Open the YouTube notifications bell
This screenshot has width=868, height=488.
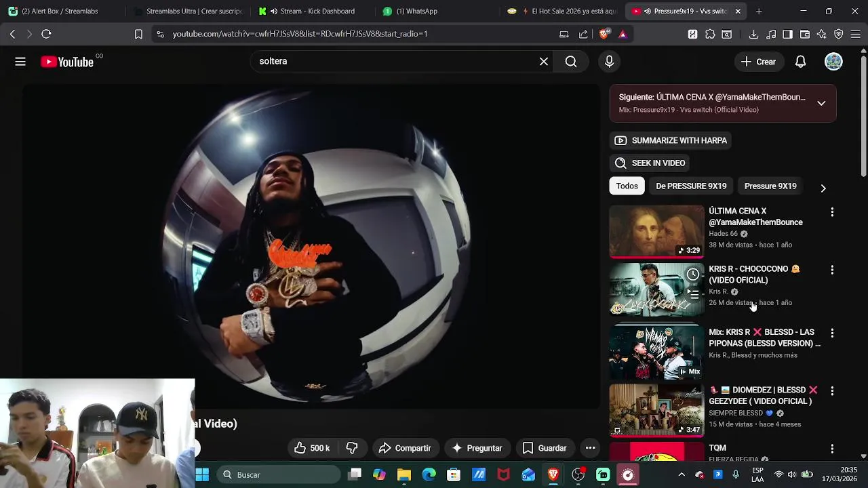coord(801,62)
